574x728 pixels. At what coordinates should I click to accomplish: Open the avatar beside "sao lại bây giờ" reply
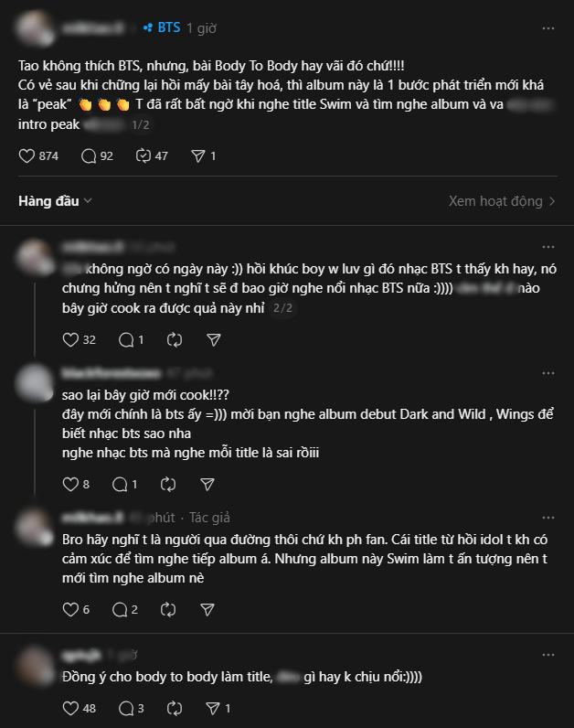pyautogui.click(x=34, y=382)
